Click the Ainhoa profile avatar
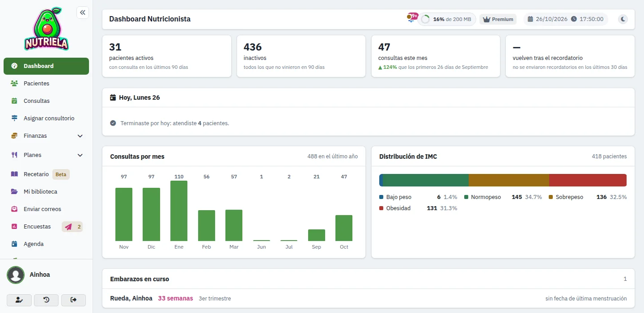 [x=16, y=275]
